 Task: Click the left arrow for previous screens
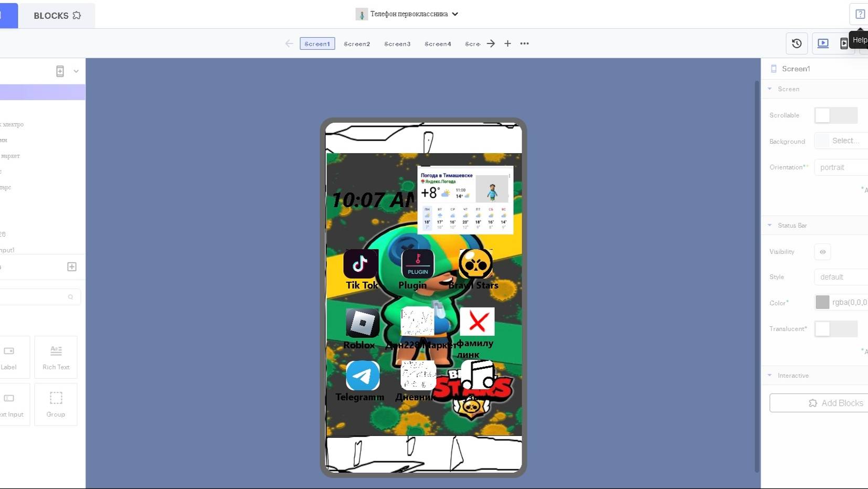(x=289, y=44)
